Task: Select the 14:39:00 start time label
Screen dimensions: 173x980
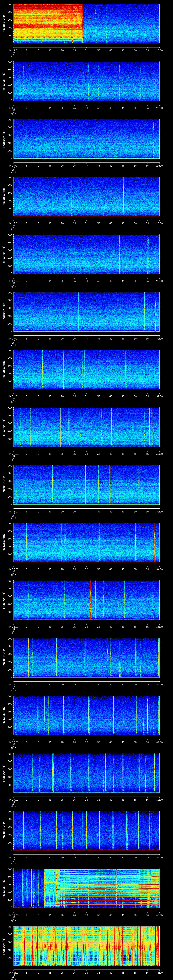Action: point(14,915)
